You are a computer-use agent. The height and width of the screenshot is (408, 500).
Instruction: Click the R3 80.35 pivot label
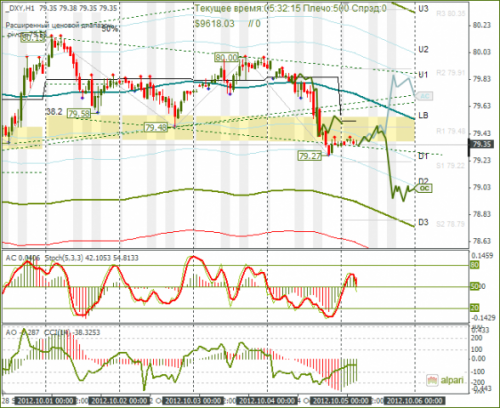451,14
